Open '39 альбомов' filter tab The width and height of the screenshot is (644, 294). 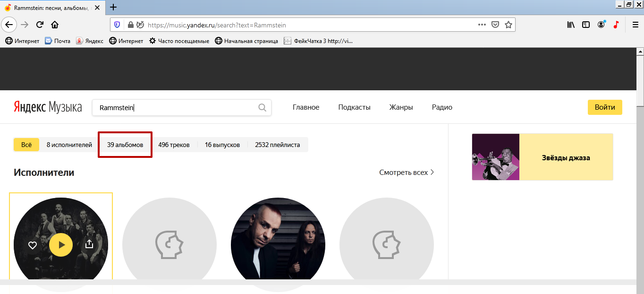pos(125,145)
